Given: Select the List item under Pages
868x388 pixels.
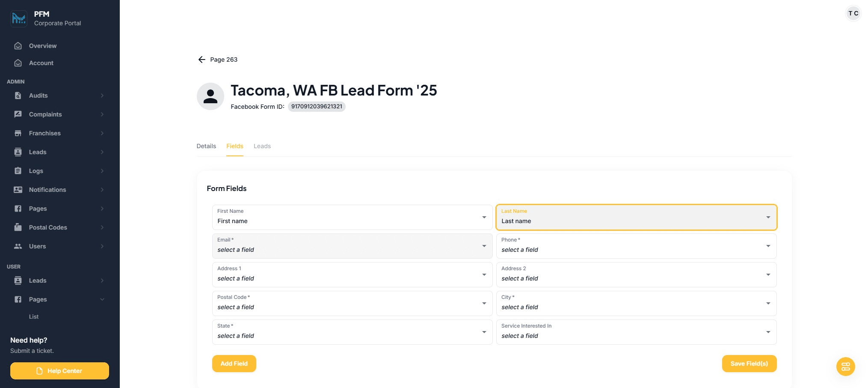Looking at the screenshot, I should 34,316.
